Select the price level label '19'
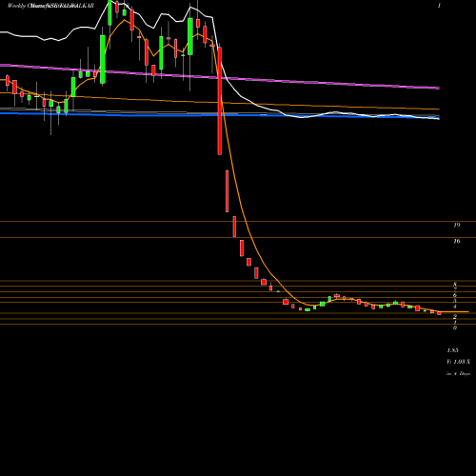 [x=456, y=225]
